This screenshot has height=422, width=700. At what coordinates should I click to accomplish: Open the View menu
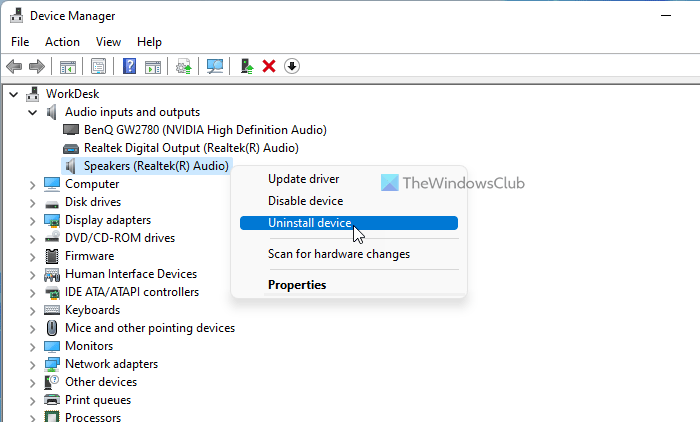(x=108, y=42)
